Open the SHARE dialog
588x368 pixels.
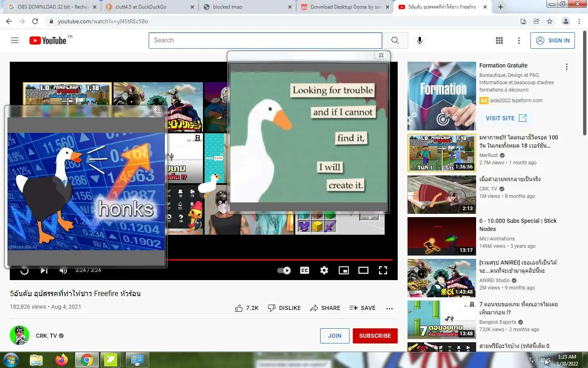tap(325, 308)
